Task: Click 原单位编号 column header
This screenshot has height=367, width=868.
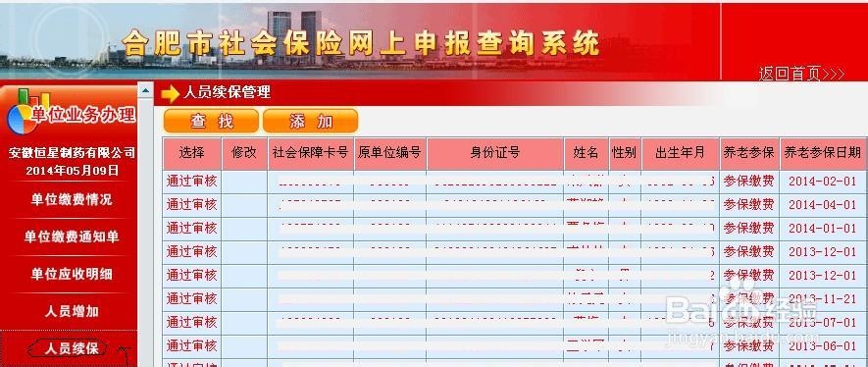Action: pos(389,153)
